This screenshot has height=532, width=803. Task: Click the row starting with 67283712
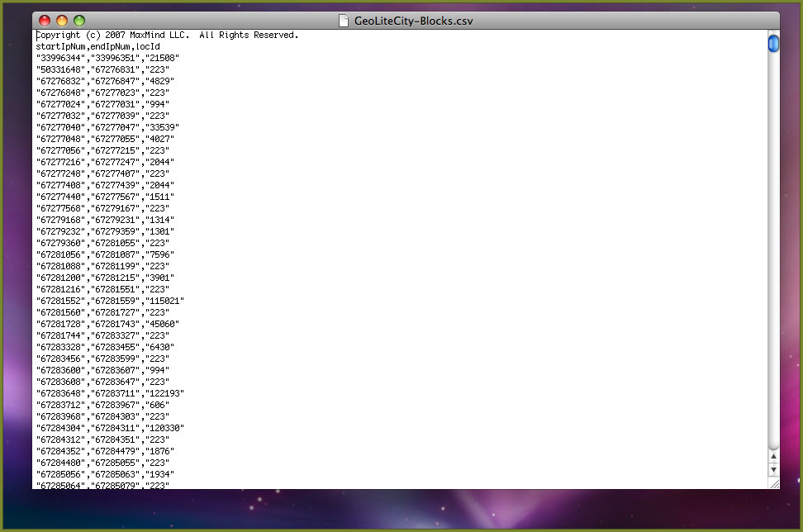pos(102,406)
